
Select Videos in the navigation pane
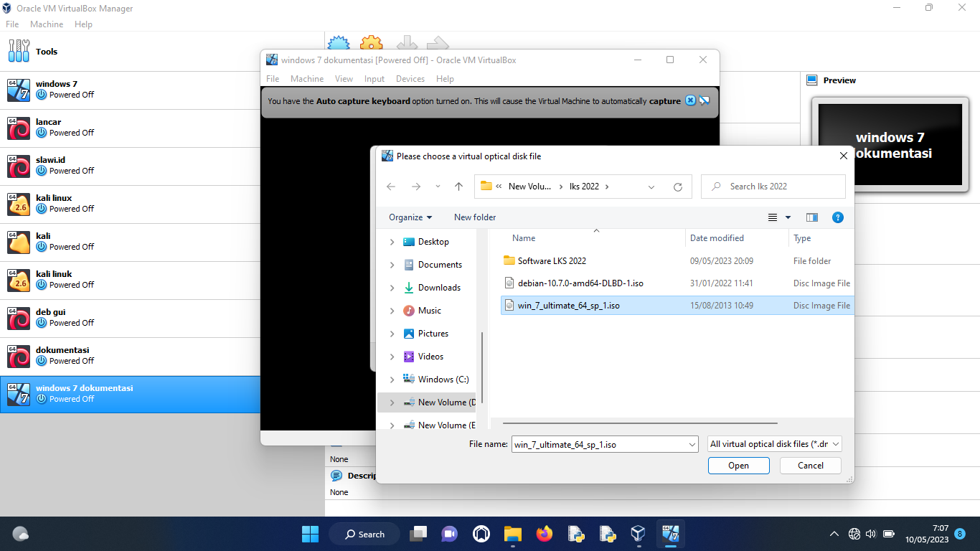[x=430, y=357]
